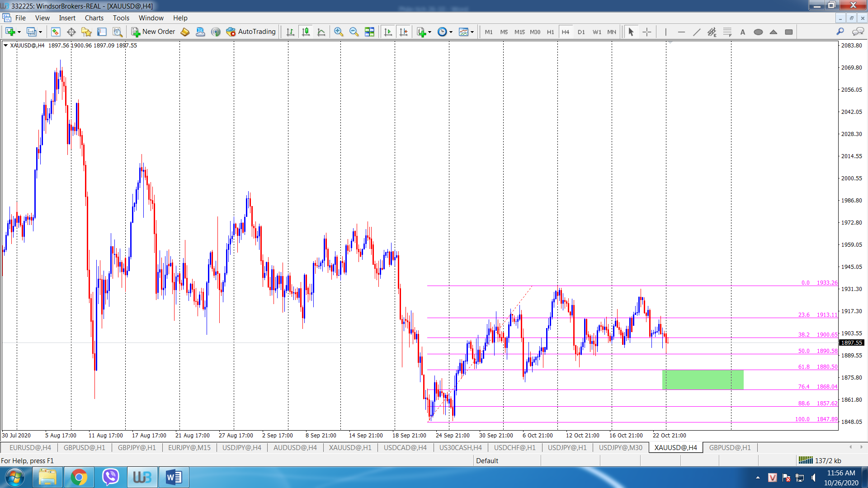This screenshot has height=488, width=868.
Task: Open the File menu
Action: pos(20,18)
